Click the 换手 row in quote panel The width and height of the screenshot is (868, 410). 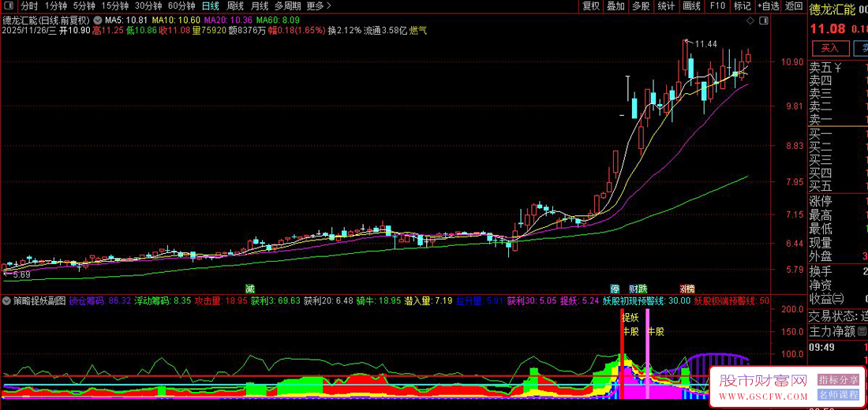[837, 271]
